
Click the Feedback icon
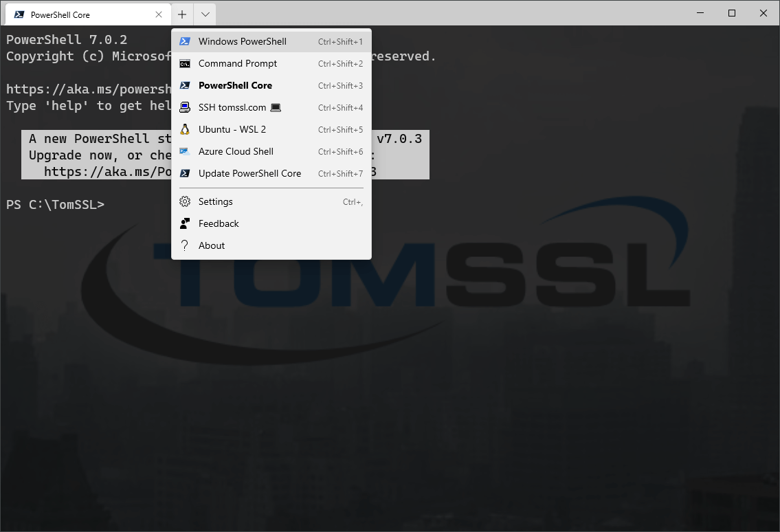185,223
